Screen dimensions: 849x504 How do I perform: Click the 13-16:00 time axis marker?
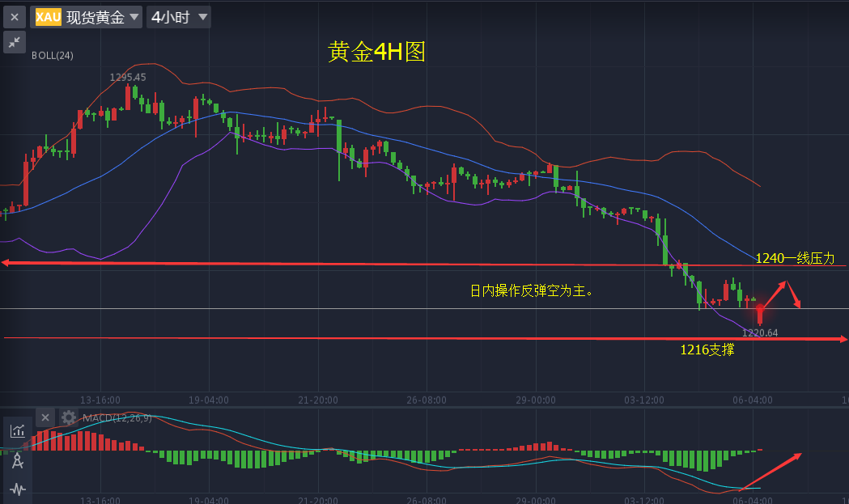(x=100, y=400)
